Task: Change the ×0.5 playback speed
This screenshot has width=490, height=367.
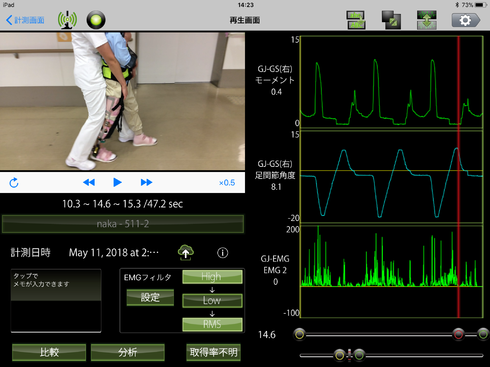Action: coord(227,183)
